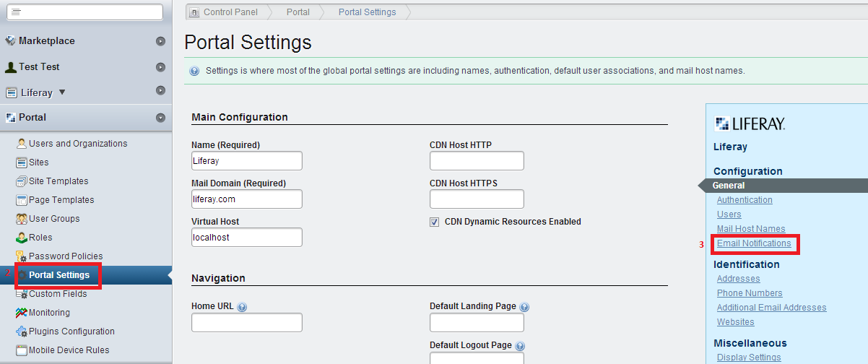Open Mobile Device Rules page
The width and height of the screenshot is (868, 364).
coord(69,350)
